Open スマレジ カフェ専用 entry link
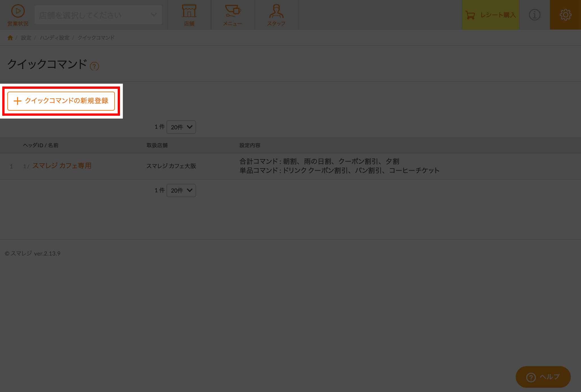The height and width of the screenshot is (392, 581). click(x=62, y=166)
